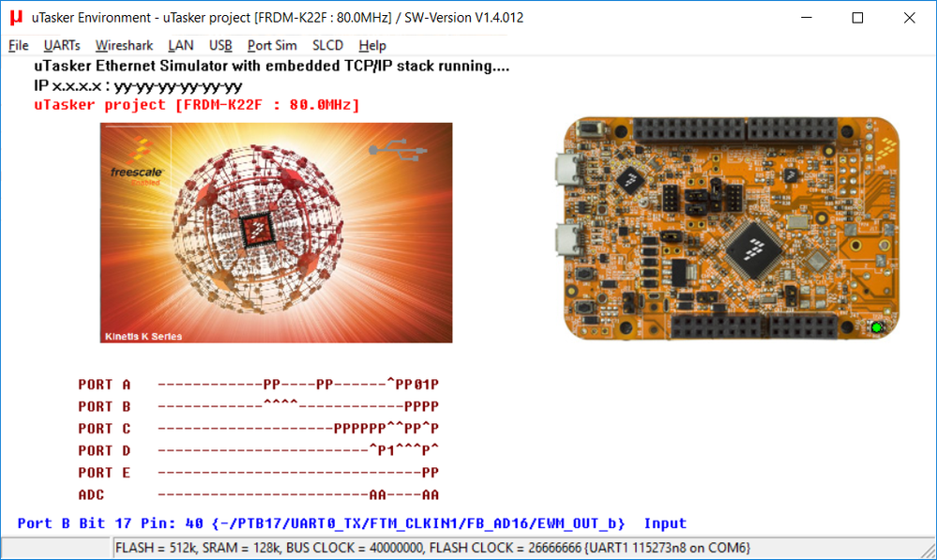Close the uTasker Environment window

coord(910,18)
